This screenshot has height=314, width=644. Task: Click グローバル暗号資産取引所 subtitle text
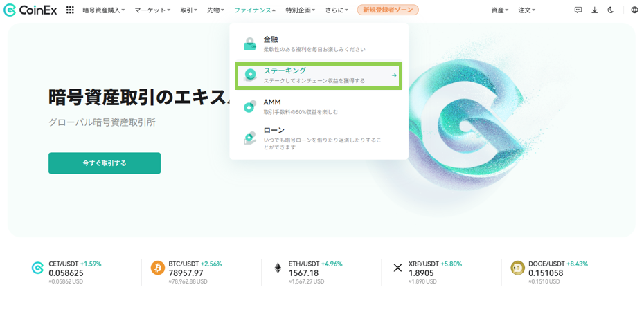[102, 122]
